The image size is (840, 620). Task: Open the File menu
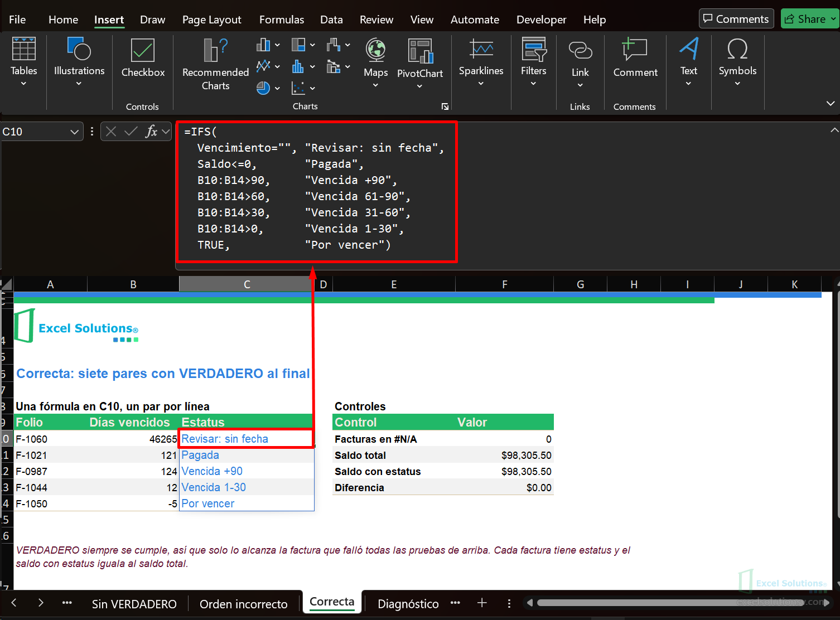[x=17, y=20]
